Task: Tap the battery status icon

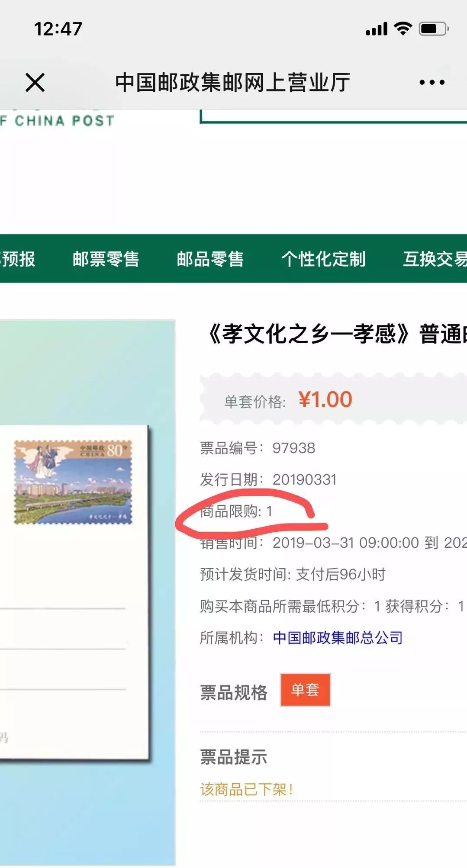Action: (x=434, y=29)
